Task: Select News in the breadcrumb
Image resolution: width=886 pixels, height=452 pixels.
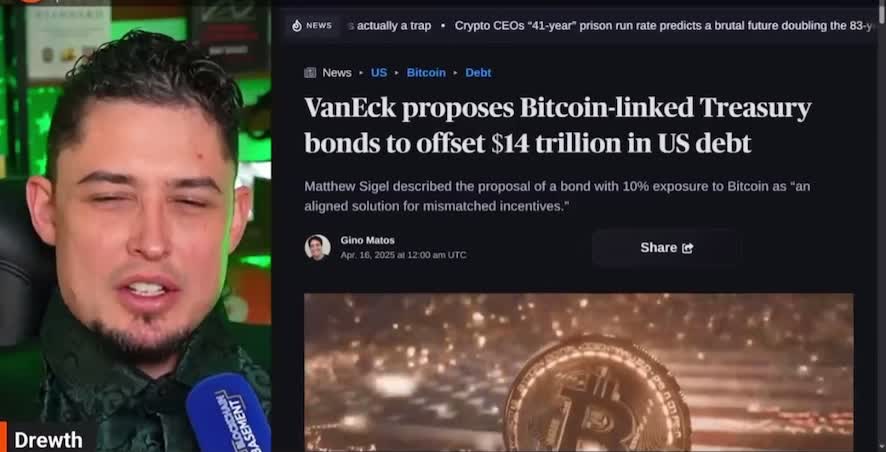Action: pyautogui.click(x=337, y=72)
